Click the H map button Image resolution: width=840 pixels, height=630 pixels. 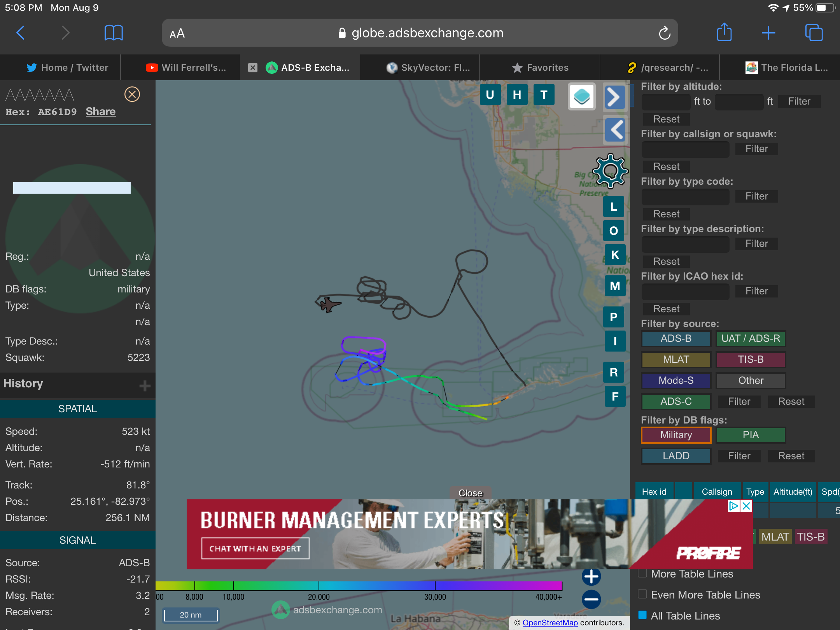[x=517, y=94]
